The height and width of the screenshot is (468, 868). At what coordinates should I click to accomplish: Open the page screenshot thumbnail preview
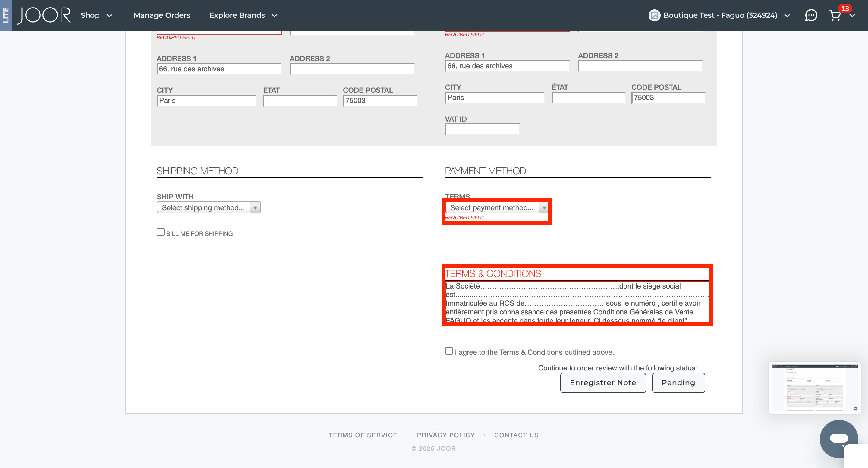[815, 387]
